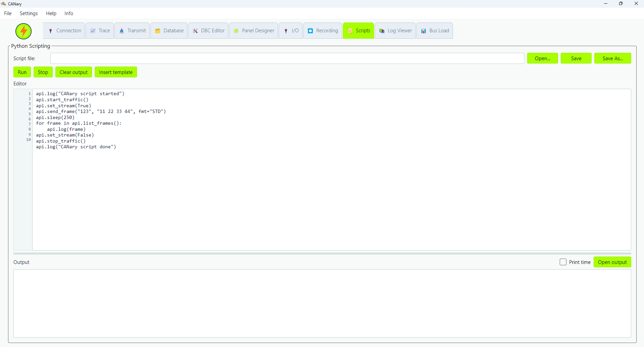Click the DBC Editor tools icon
Viewport: 644px width, 347px height.
tap(195, 31)
